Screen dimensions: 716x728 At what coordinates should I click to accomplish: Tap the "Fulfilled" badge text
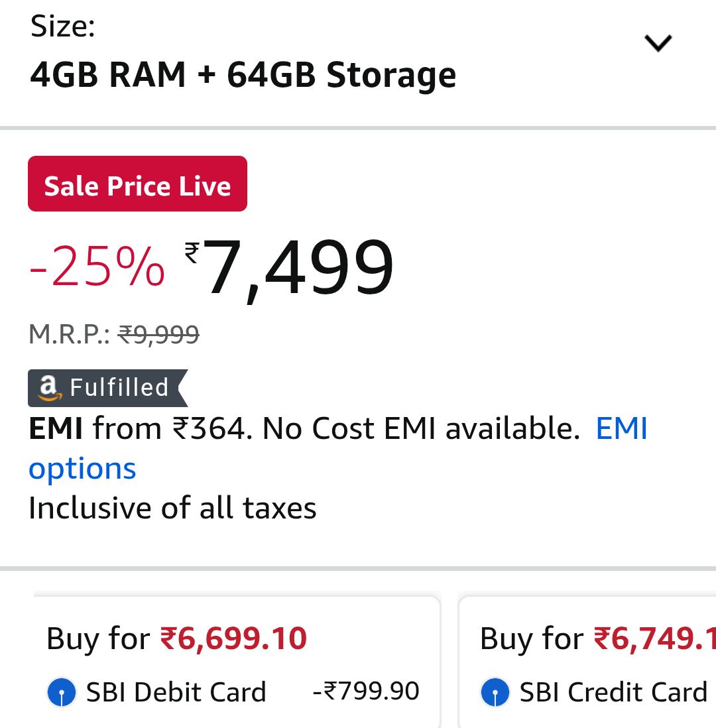pos(119,388)
